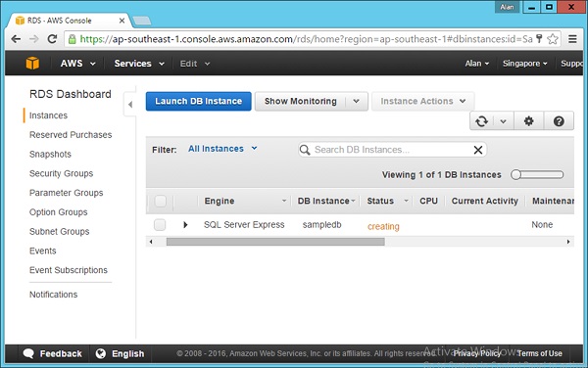Screen dimensions: 588x368
Task: Open the Privacy Policy link
Action: (476, 353)
